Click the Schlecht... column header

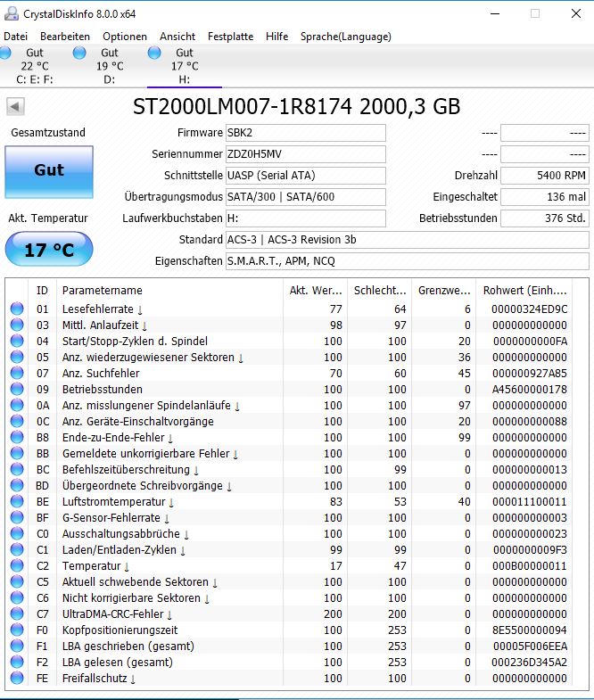380,290
